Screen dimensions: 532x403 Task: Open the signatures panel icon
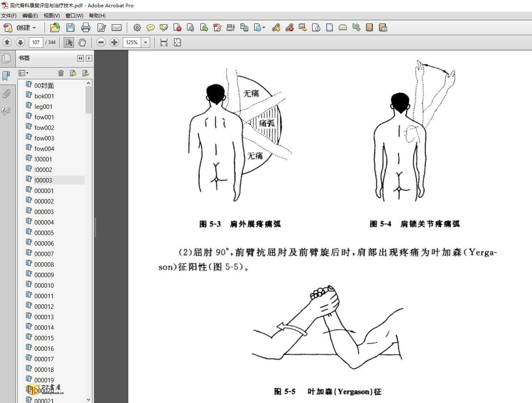click(6, 111)
